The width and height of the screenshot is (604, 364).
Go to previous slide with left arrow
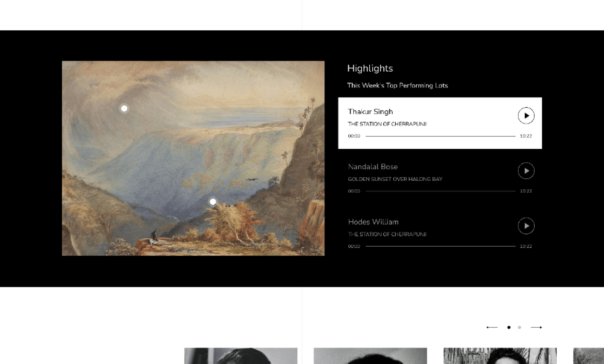click(492, 327)
